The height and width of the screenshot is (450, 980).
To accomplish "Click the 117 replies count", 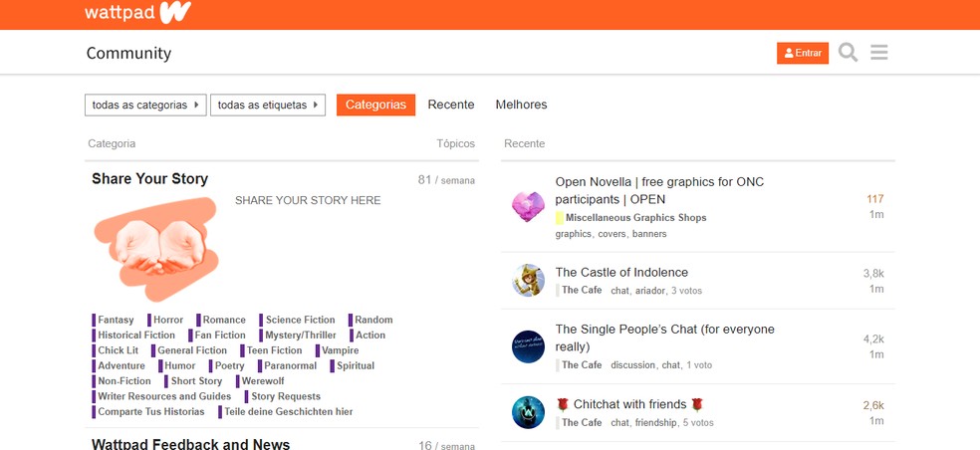I will pyautogui.click(x=875, y=199).
